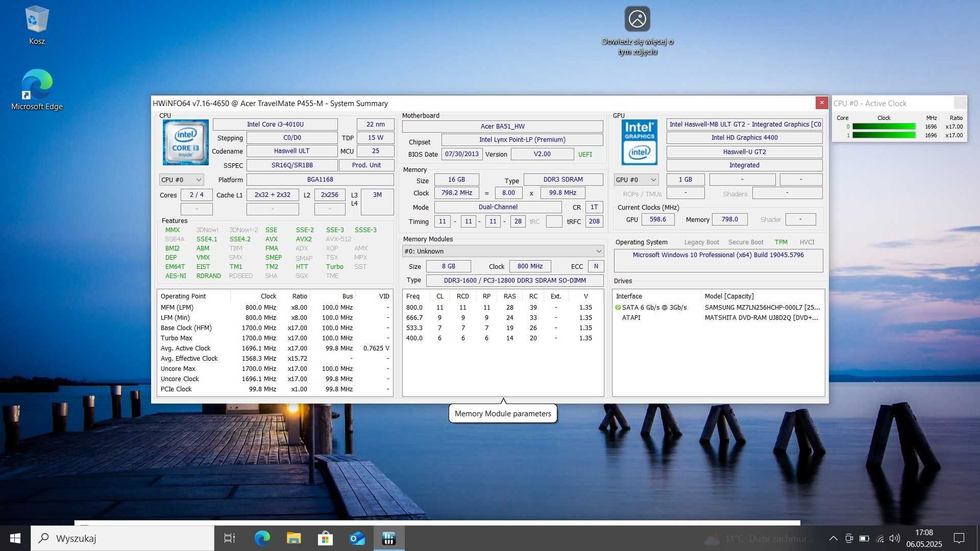Viewport: 980px width, 551px height.
Task: Click the Intel HD Graphics 4400 field
Action: click(x=744, y=138)
